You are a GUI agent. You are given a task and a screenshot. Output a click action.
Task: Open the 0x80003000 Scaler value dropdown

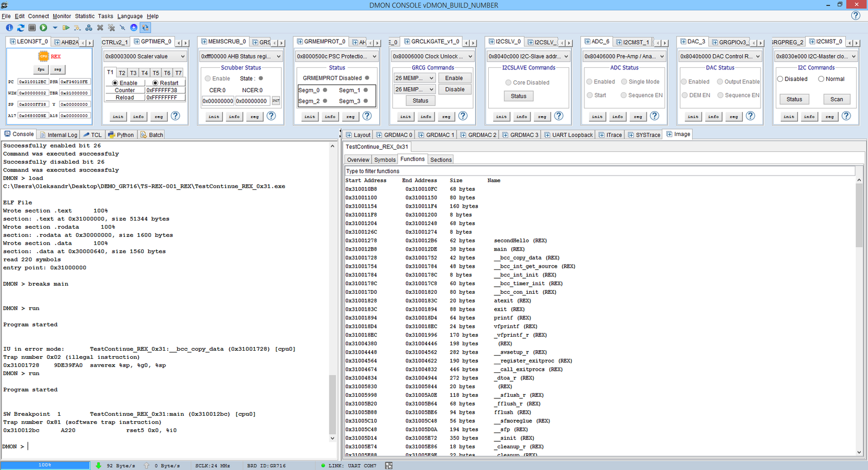[145, 56]
